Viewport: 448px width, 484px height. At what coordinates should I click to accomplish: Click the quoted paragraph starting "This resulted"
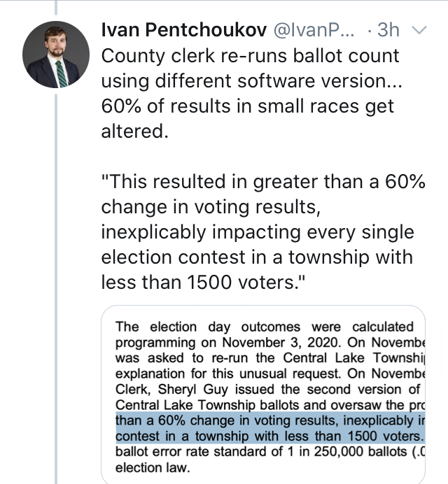pyautogui.click(x=263, y=232)
